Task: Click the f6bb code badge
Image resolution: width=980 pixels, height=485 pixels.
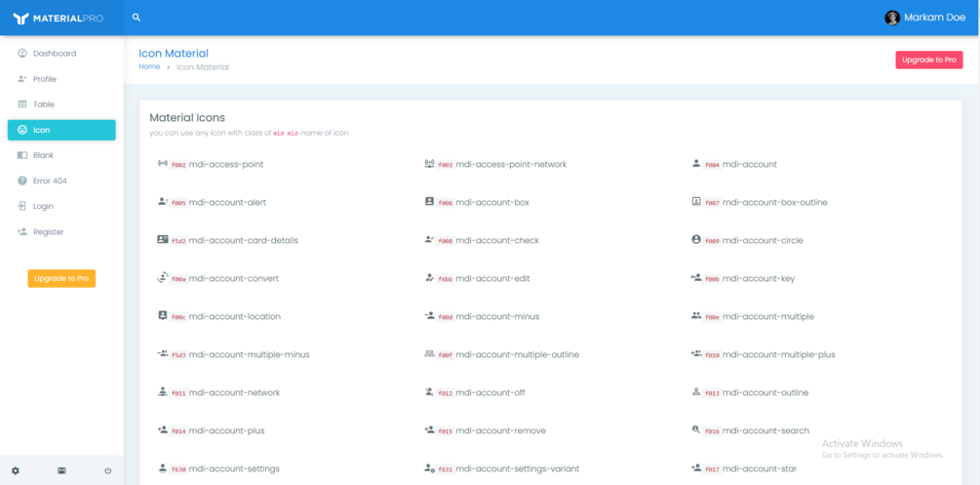Action: [445, 278]
